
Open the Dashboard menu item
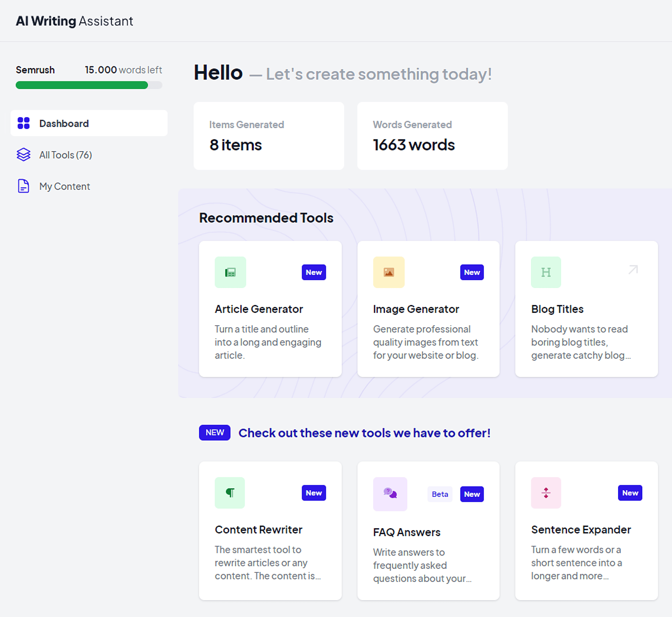pyautogui.click(x=89, y=123)
